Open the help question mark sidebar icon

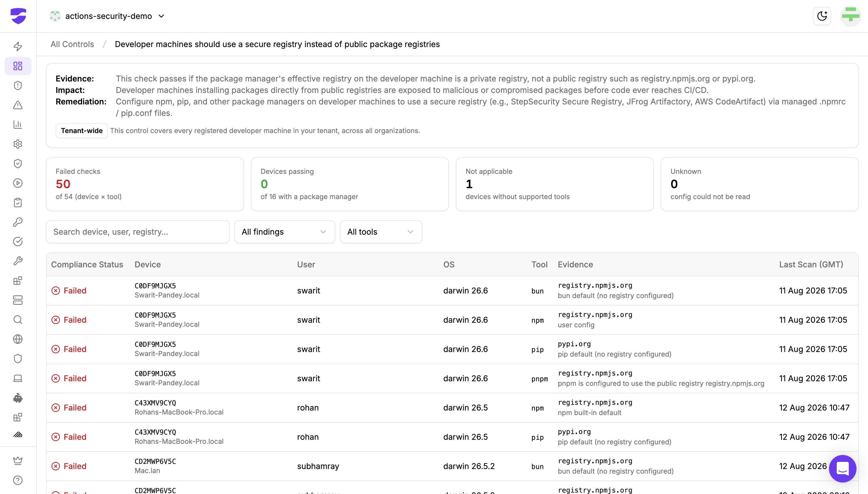[x=18, y=481]
